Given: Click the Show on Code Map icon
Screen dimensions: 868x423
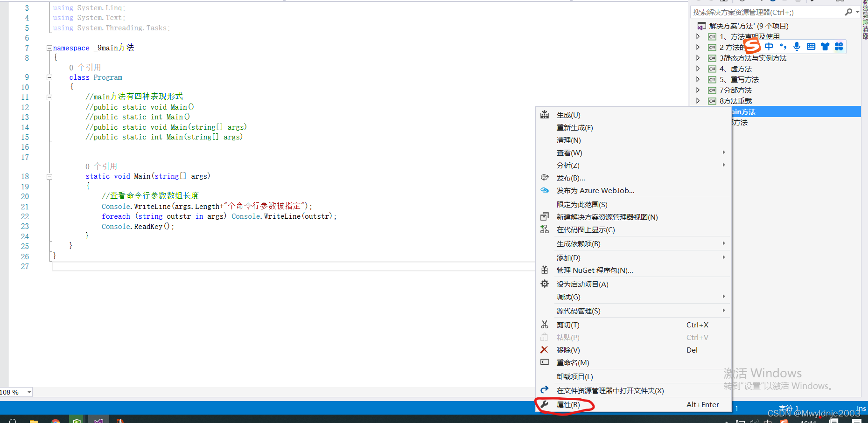Looking at the screenshot, I should [544, 229].
